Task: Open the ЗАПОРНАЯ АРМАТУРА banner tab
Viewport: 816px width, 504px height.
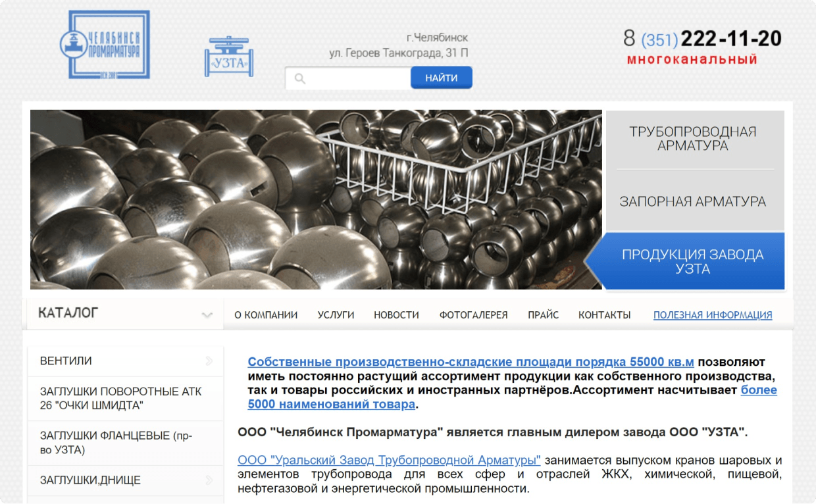Action: coord(695,201)
